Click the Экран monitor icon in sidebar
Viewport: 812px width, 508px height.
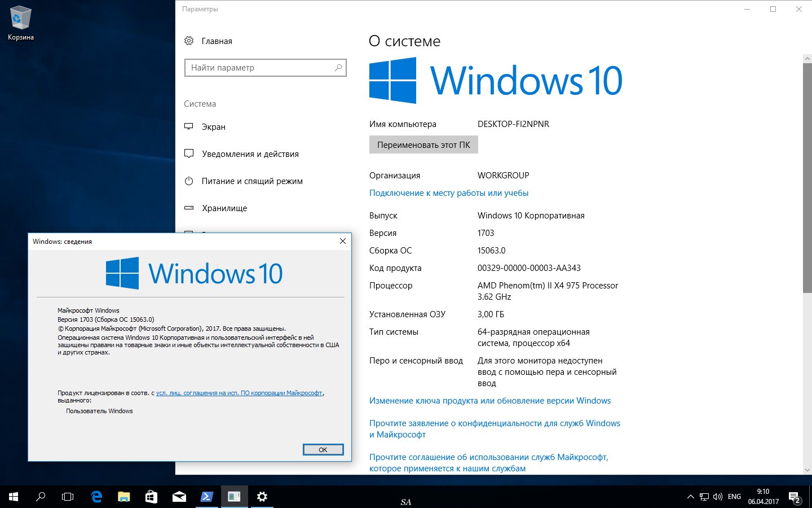(189, 126)
